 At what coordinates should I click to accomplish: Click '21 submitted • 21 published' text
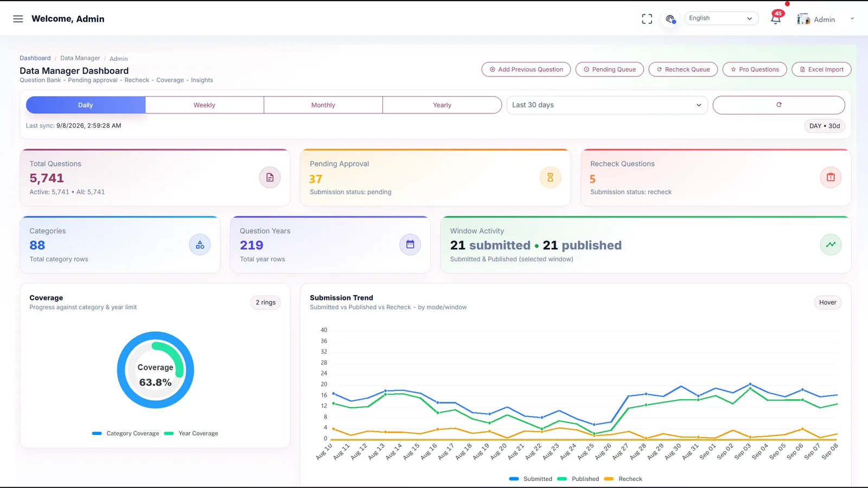[x=536, y=245]
